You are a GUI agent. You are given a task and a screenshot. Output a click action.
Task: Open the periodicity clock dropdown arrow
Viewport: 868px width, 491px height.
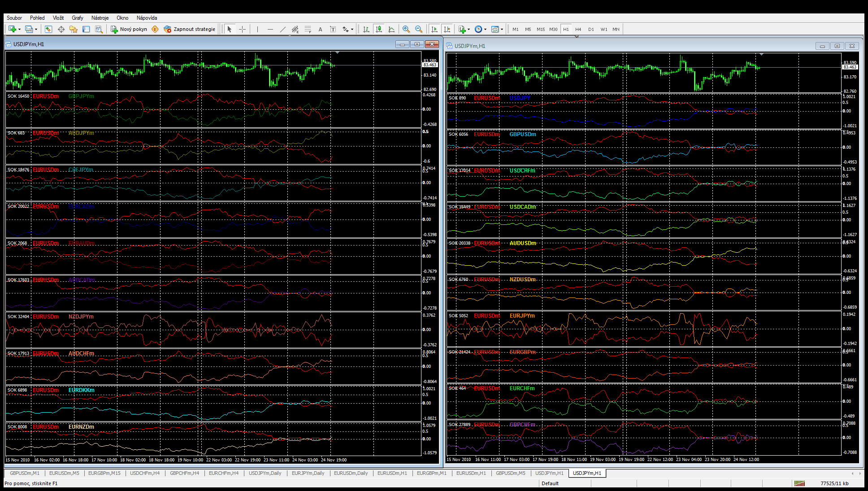coord(485,29)
